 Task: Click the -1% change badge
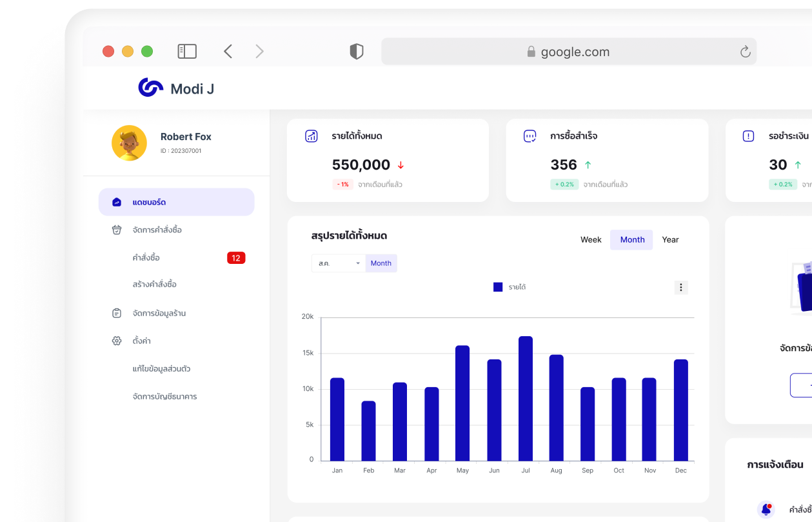click(342, 185)
